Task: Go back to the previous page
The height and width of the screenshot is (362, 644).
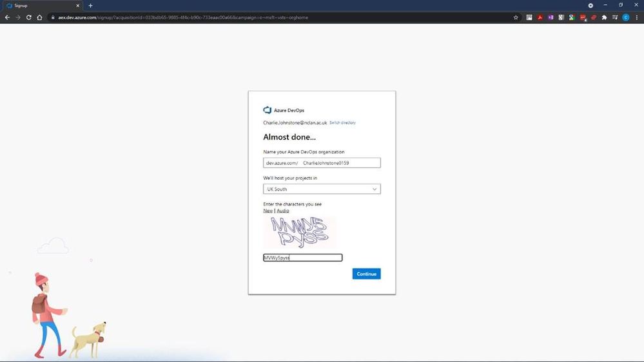Action: [x=7, y=17]
